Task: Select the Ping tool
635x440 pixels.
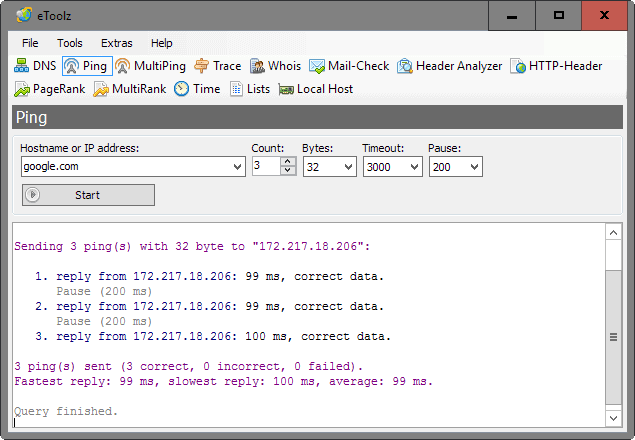Action: (87, 66)
